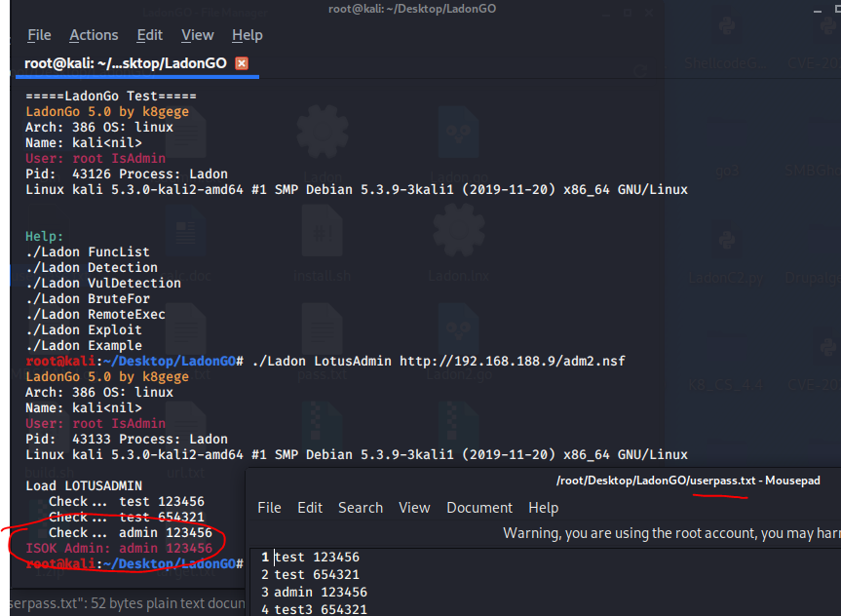Close the LadonGO terminal tab

click(242, 63)
